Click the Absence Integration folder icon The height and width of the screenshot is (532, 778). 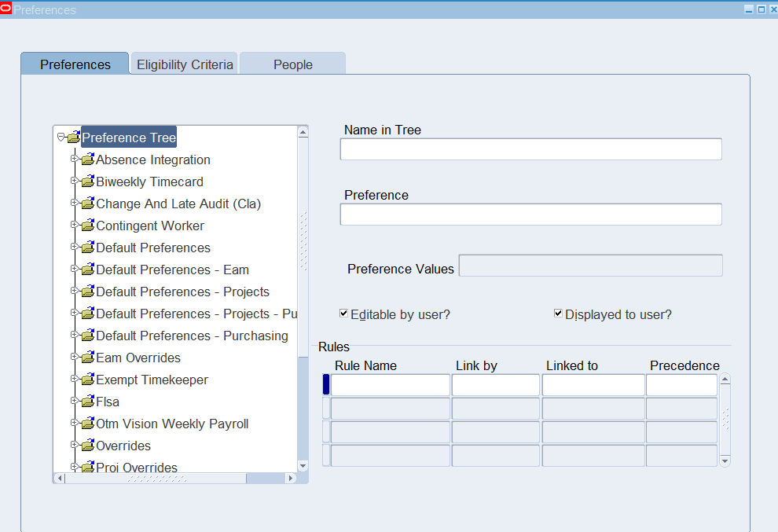87,160
